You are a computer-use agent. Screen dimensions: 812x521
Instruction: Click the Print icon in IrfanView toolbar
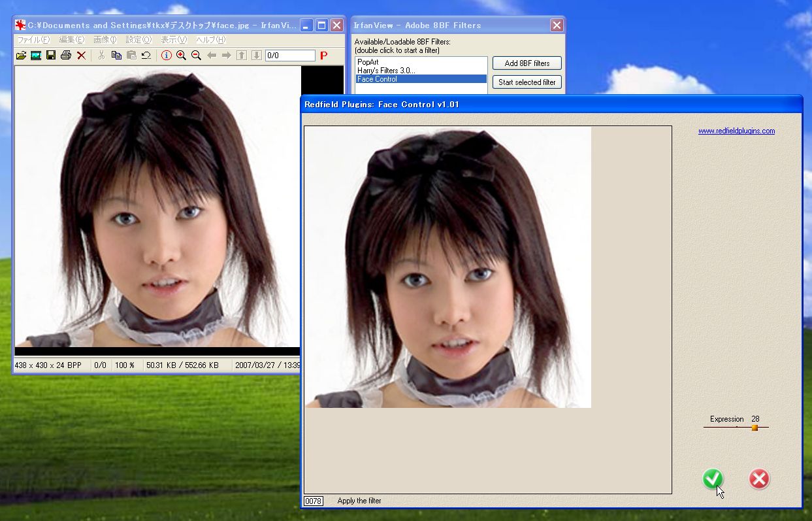(x=66, y=56)
